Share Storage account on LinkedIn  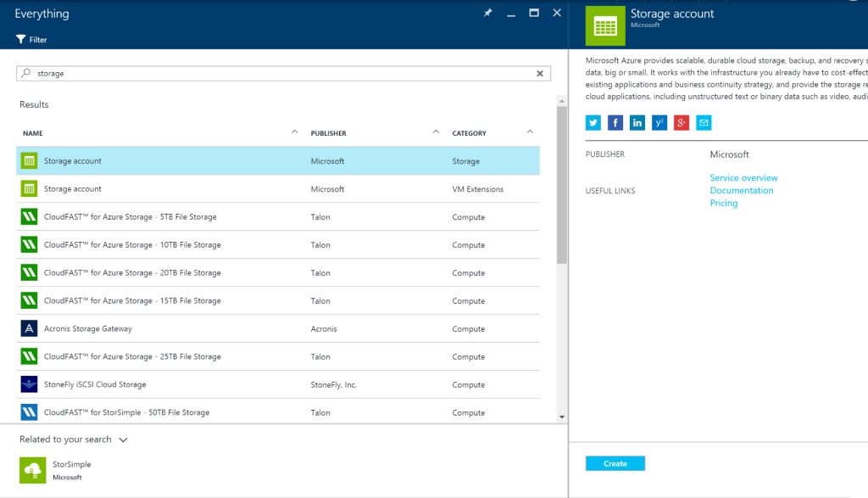click(x=637, y=122)
